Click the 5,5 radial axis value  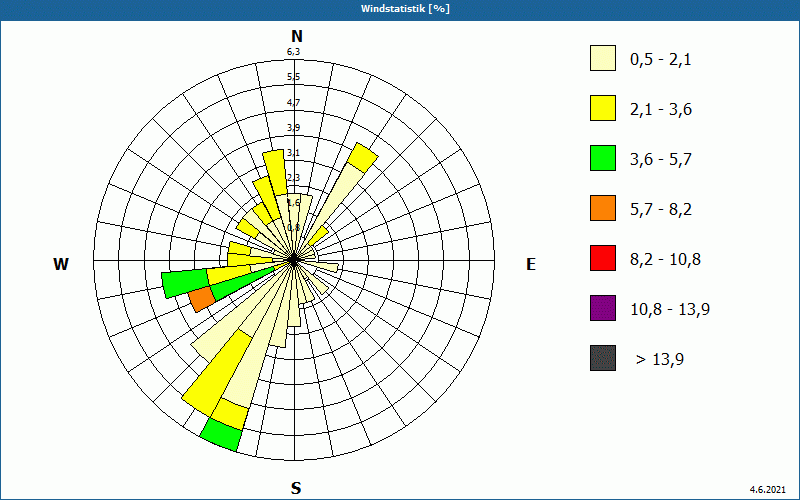(x=293, y=77)
